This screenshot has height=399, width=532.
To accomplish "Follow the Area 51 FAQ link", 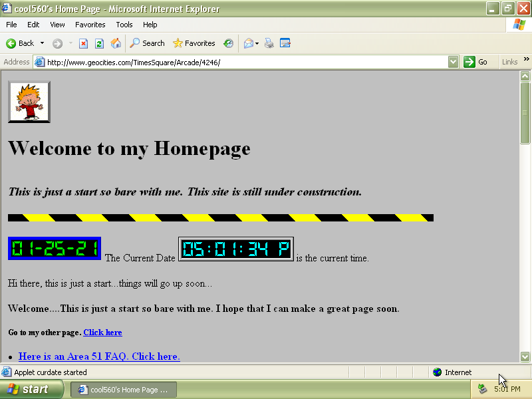I will (99, 356).
